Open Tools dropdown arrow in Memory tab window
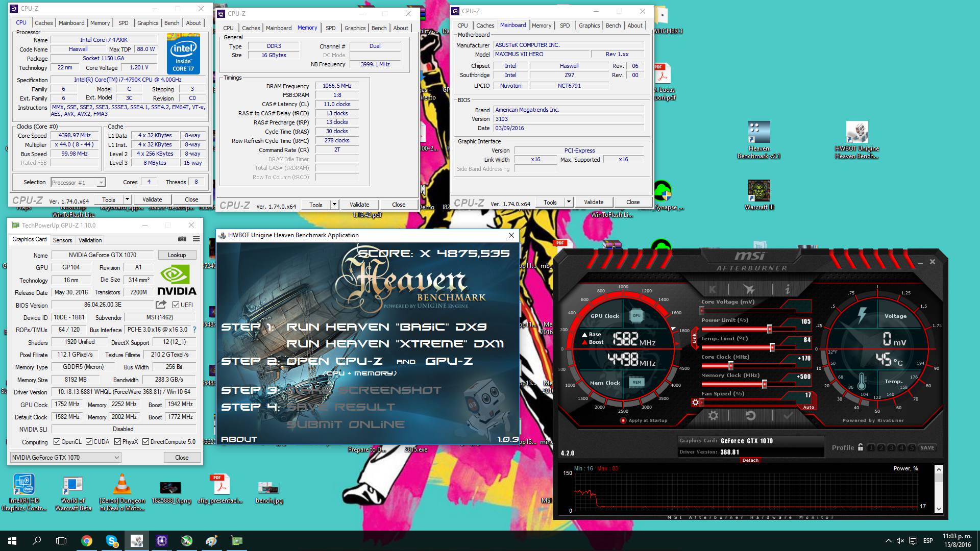This screenshot has height=551, width=980. (x=334, y=205)
